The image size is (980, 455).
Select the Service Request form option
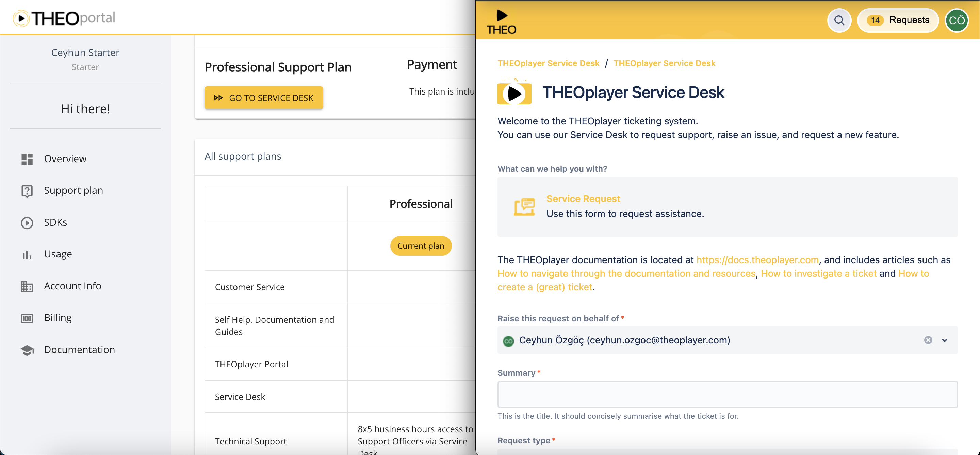point(583,198)
